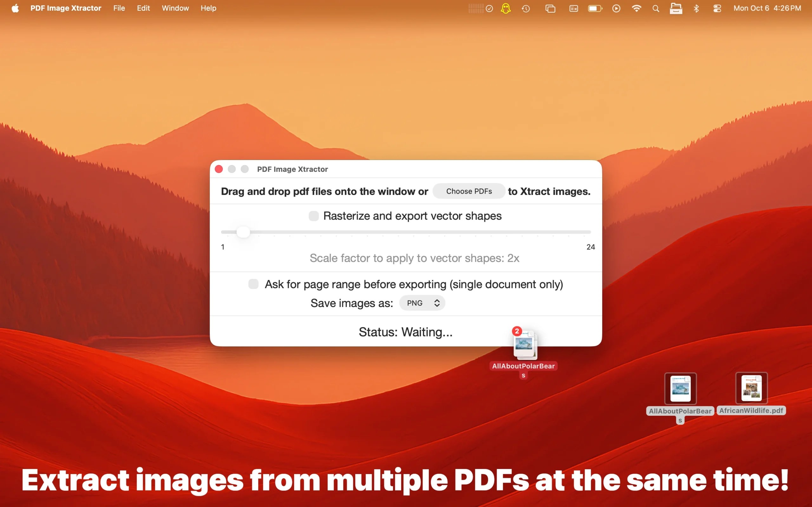Open the Time Machine menu bar icon

tap(526, 8)
